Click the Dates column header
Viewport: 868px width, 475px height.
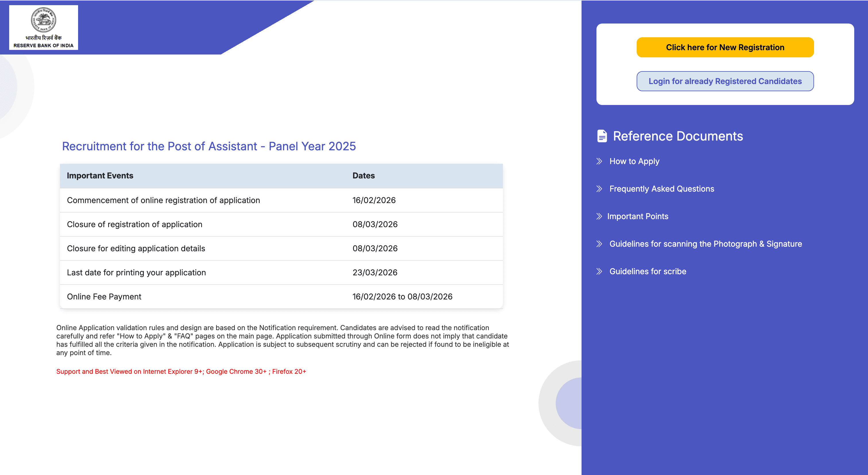[364, 176]
